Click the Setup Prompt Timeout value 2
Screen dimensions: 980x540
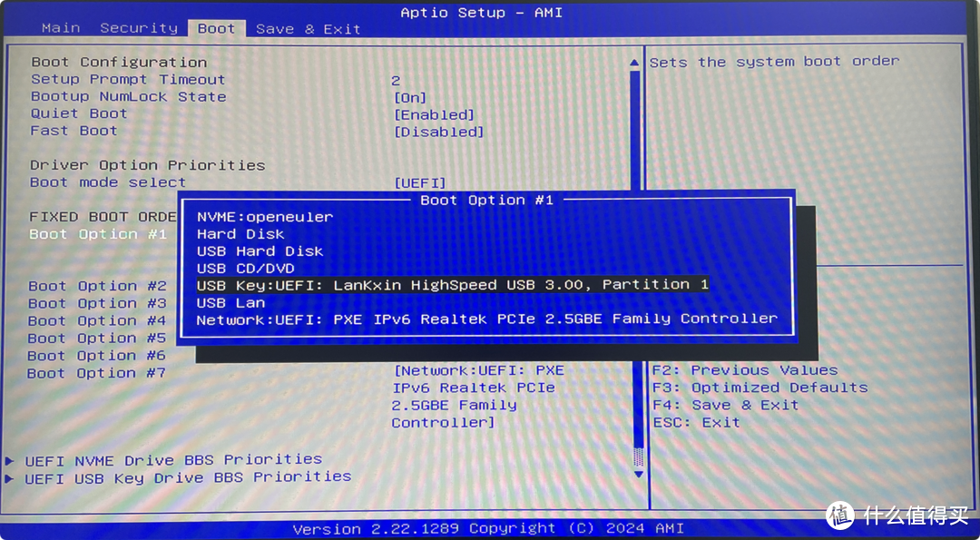pos(396,82)
